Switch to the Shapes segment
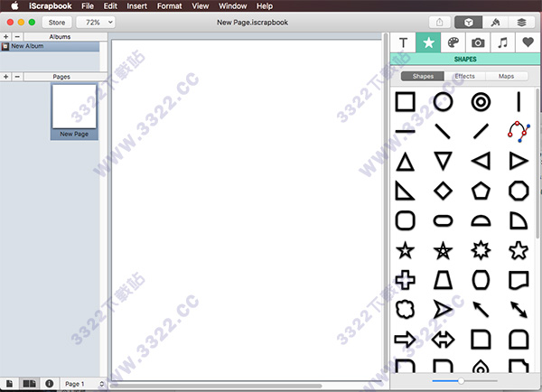 pyautogui.click(x=423, y=76)
